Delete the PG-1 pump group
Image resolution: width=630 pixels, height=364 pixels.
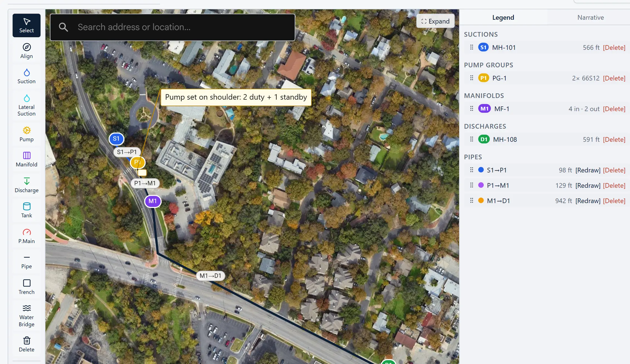coord(614,78)
